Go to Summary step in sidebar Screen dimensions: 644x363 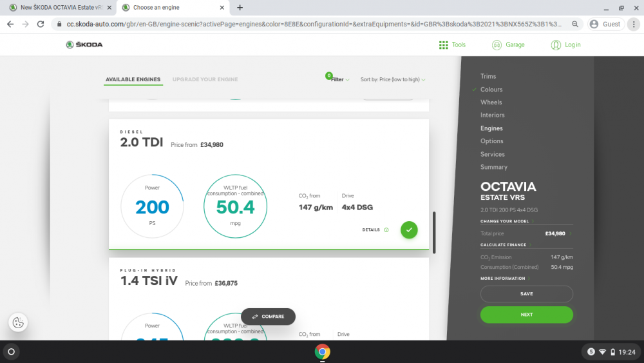(x=494, y=167)
